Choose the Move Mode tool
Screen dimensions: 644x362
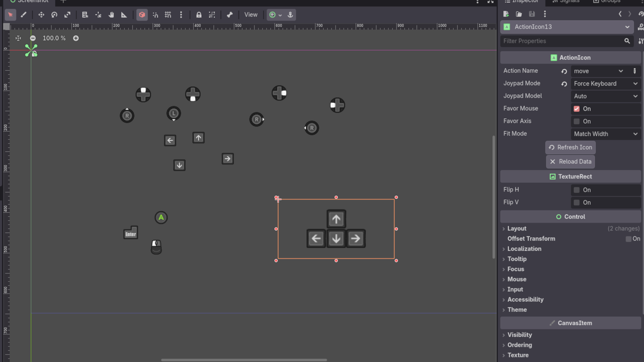point(41,15)
